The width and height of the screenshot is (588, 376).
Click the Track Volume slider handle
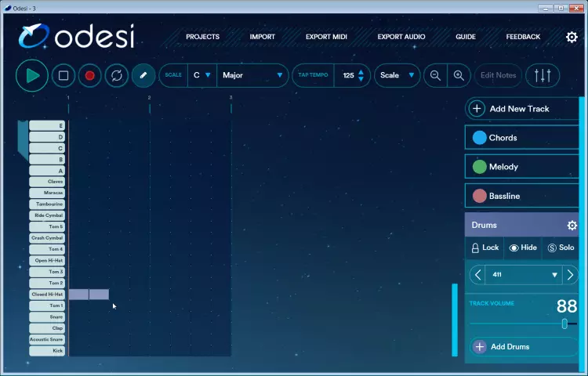564,324
